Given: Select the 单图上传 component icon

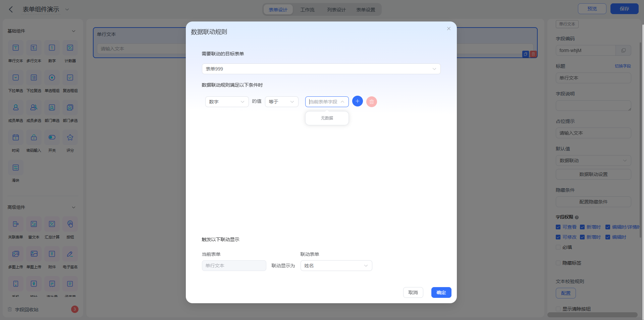Looking at the screenshot, I should pyautogui.click(x=34, y=254).
